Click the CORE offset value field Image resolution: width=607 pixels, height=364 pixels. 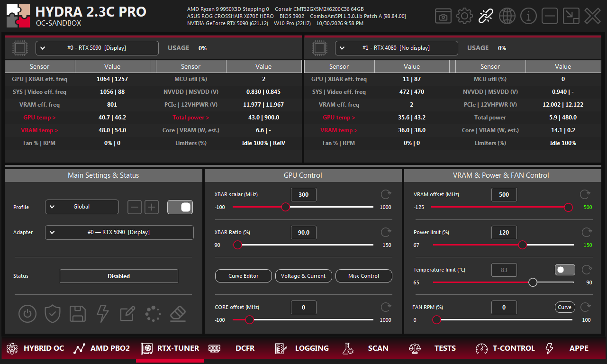303,307
